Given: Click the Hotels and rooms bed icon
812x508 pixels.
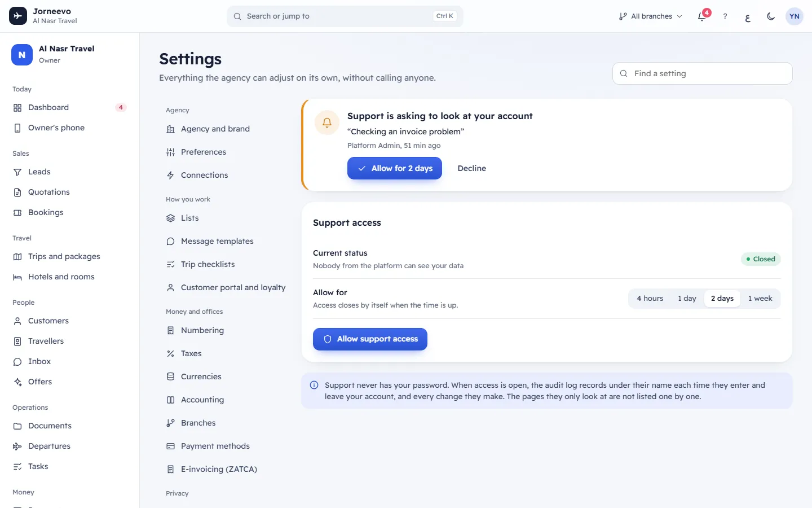Looking at the screenshot, I should pyautogui.click(x=17, y=277).
